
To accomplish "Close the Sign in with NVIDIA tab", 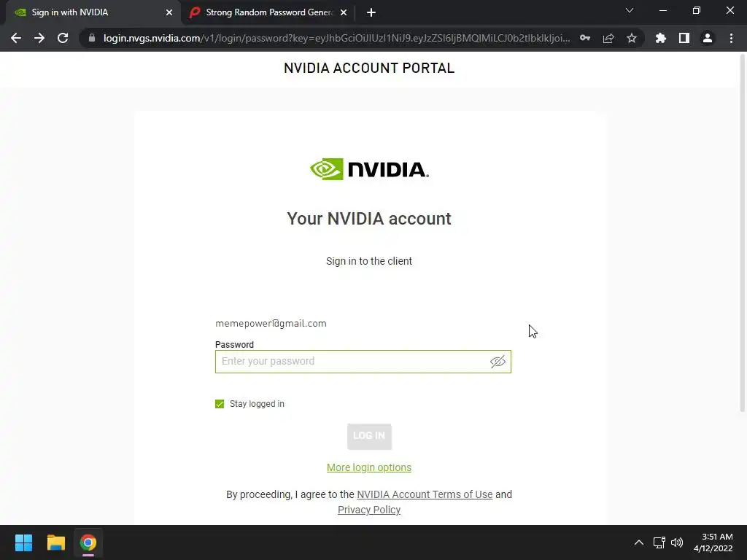I will pyautogui.click(x=169, y=12).
